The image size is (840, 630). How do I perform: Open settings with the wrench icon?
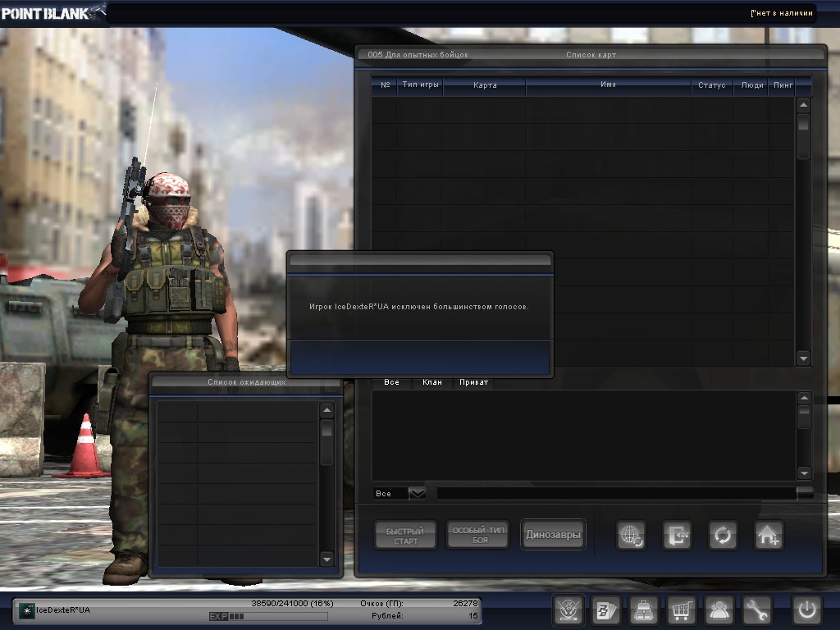point(756,609)
